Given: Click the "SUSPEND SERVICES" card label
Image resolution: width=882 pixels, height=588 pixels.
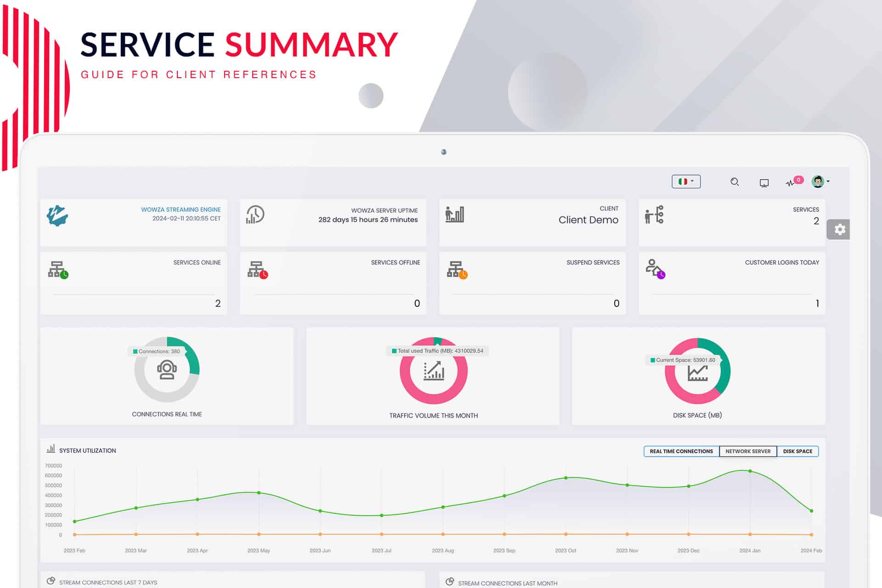Looking at the screenshot, I should [x=593, y=263].
